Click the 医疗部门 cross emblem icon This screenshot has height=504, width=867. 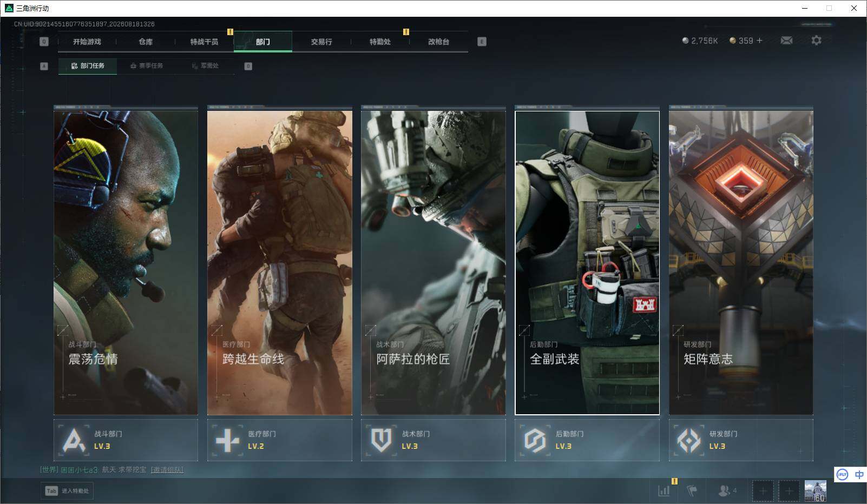pos(227,440)
